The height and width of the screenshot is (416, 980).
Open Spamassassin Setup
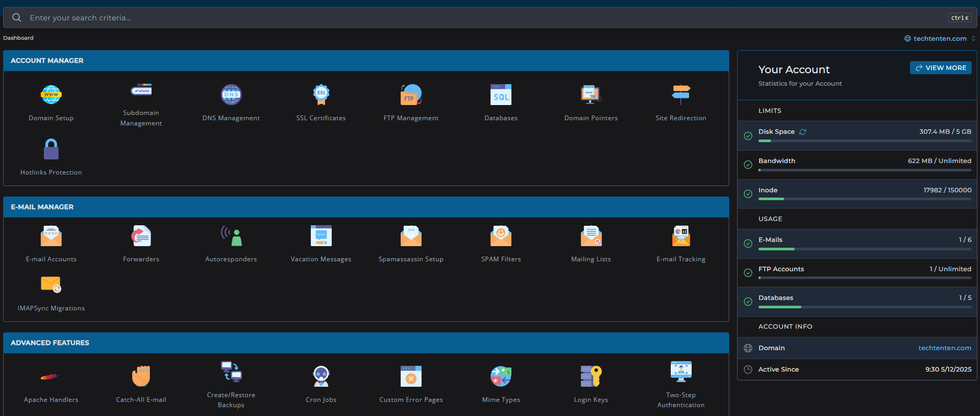pyautogui.click(x=411, y=236)
